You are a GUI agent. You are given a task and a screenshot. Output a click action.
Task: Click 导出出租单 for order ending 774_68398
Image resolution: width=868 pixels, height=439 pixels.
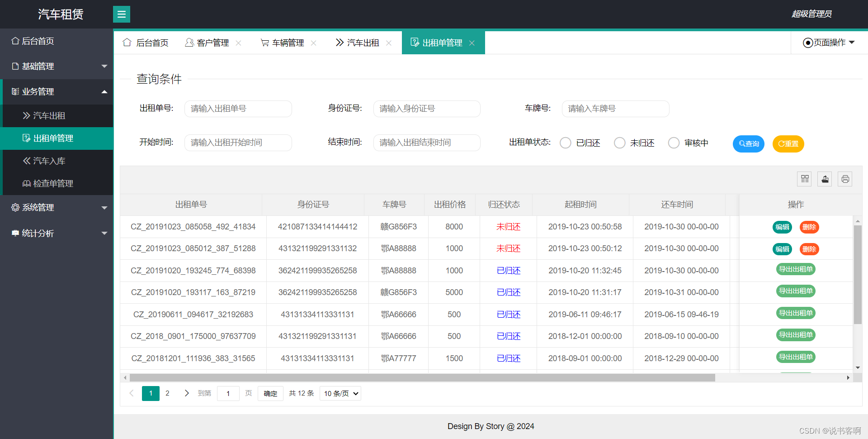click(x=796, y=269)
